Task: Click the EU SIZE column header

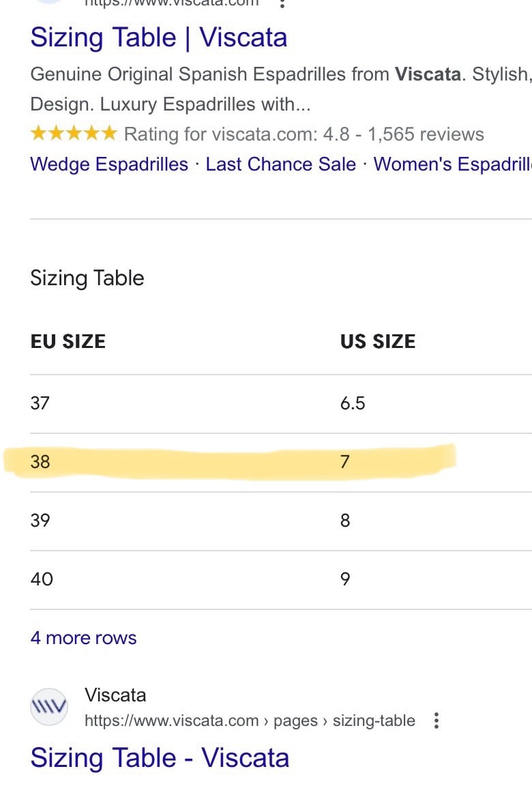Action: point(68,341)
